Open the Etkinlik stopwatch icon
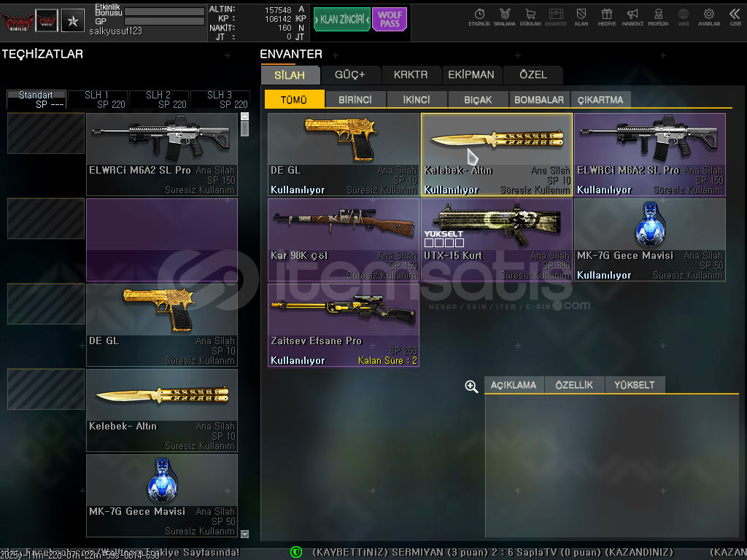 point(479,16)
